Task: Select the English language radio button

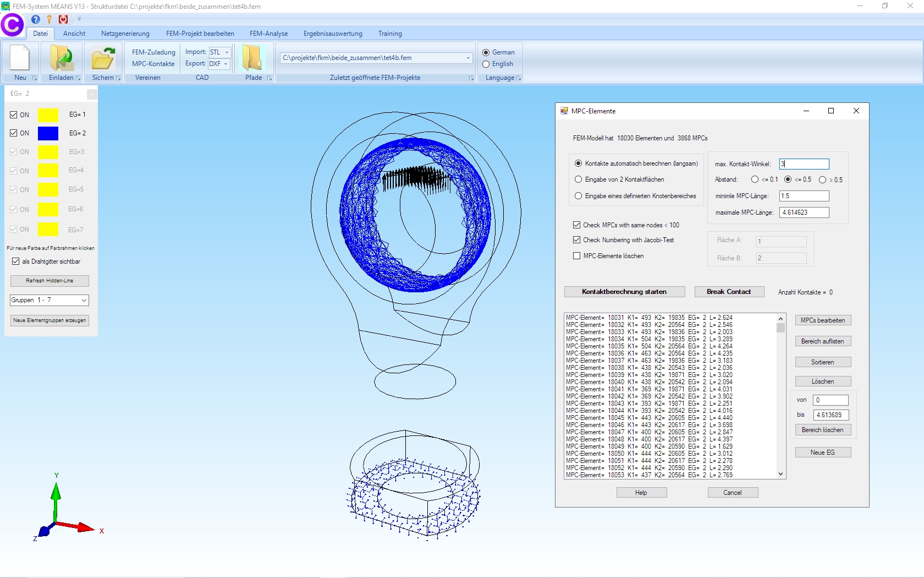Action: click(x=486, y=64)
